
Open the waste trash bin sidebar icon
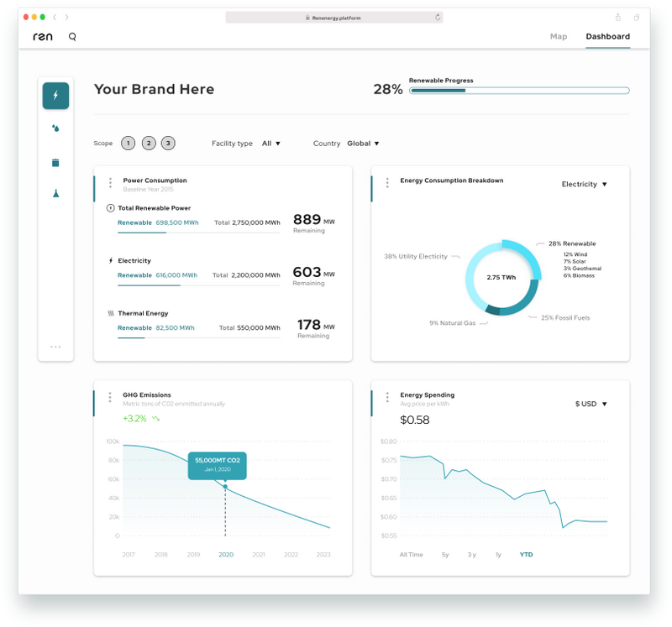[55, 162]
